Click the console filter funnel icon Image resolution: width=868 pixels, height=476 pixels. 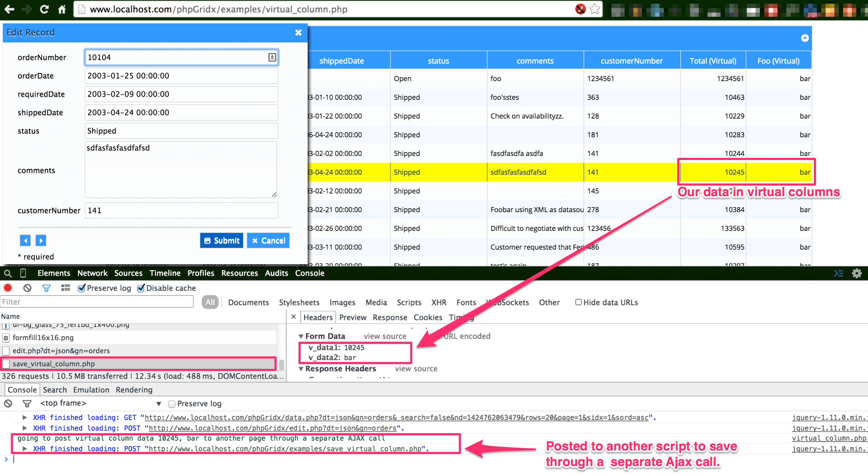pyautogui.click(x=27, y=403)
